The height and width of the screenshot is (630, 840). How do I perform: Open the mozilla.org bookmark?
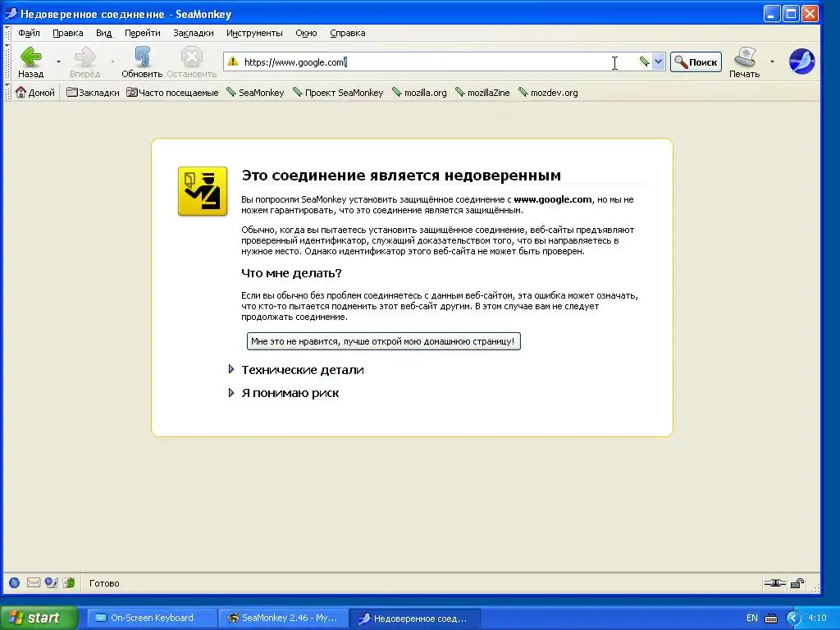point(419,93)
